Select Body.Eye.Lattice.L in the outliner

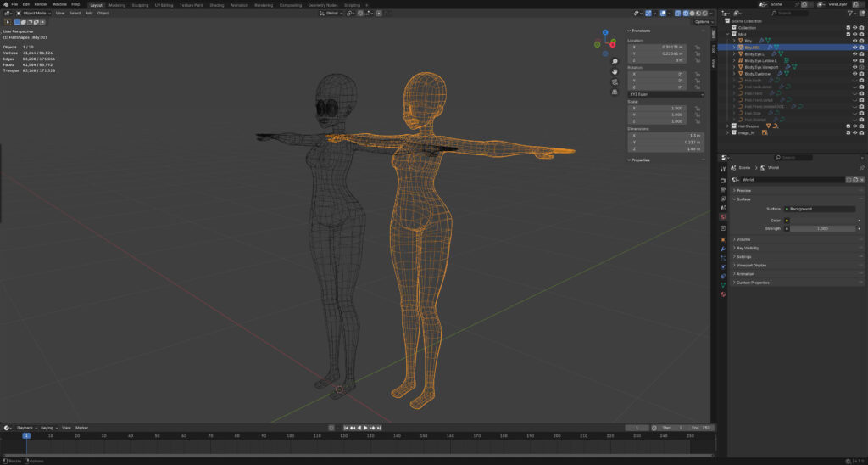(x=760, y=61)
